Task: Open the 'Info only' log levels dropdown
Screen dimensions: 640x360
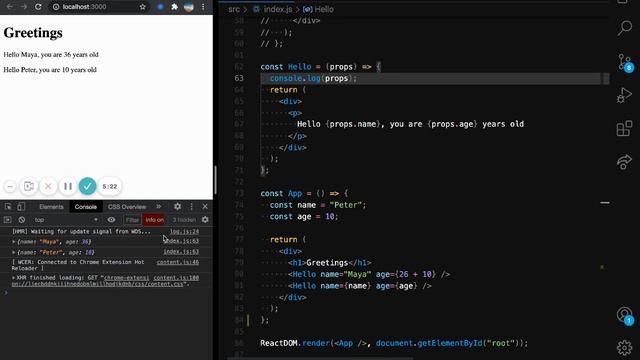Action: (154, 220)
